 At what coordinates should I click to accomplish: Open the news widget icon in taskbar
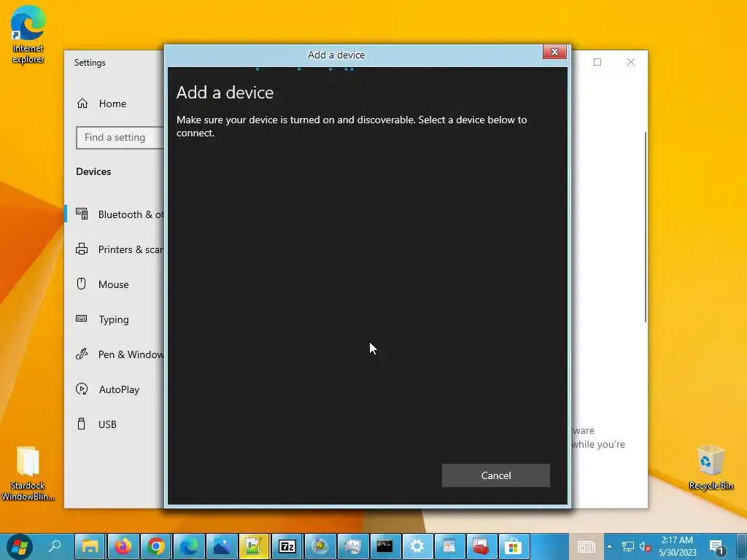coord(586,547)
